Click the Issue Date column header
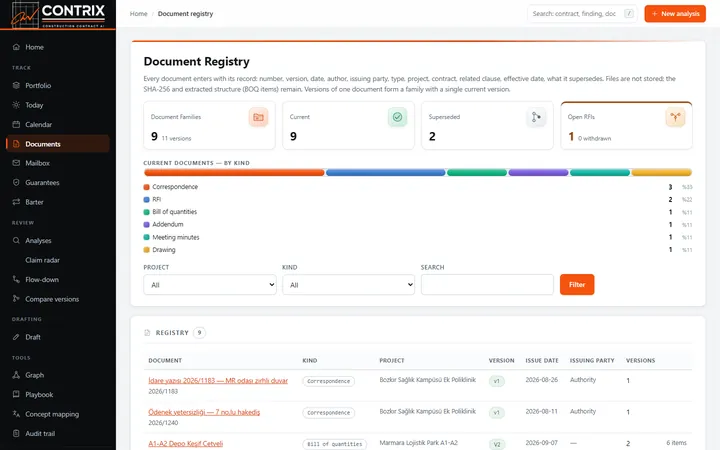This screenshot has width=720, height=450. (542, 360)
